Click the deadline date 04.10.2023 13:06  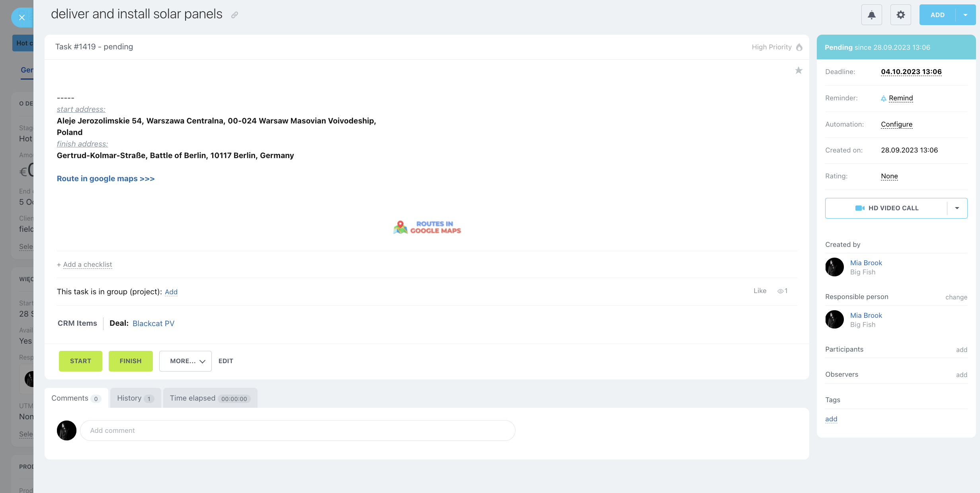[911, 72]
